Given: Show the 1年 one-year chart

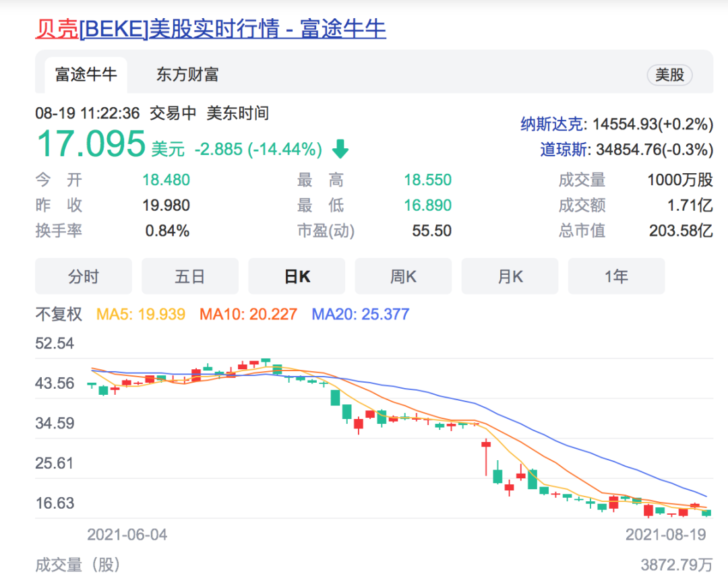Looking at the screenshot, I should tap(616, 276).
